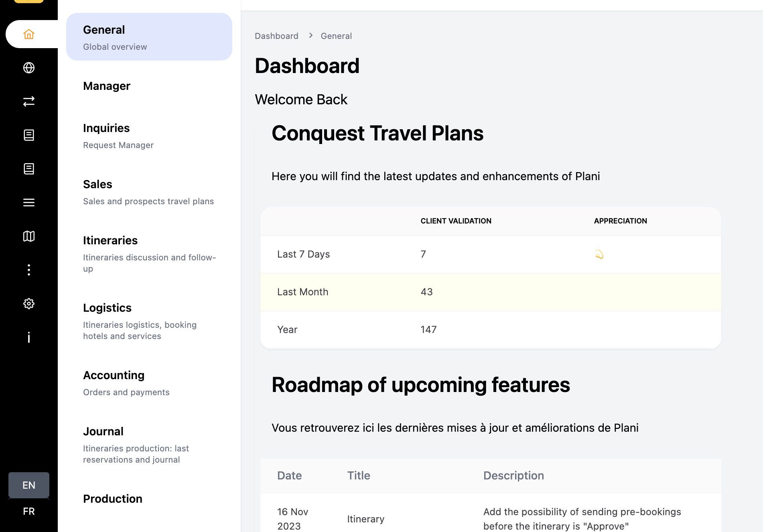Click the Dashboard breadcrumb link
The width and height of the screenshot is (763, 532).
tap(276, 36)
